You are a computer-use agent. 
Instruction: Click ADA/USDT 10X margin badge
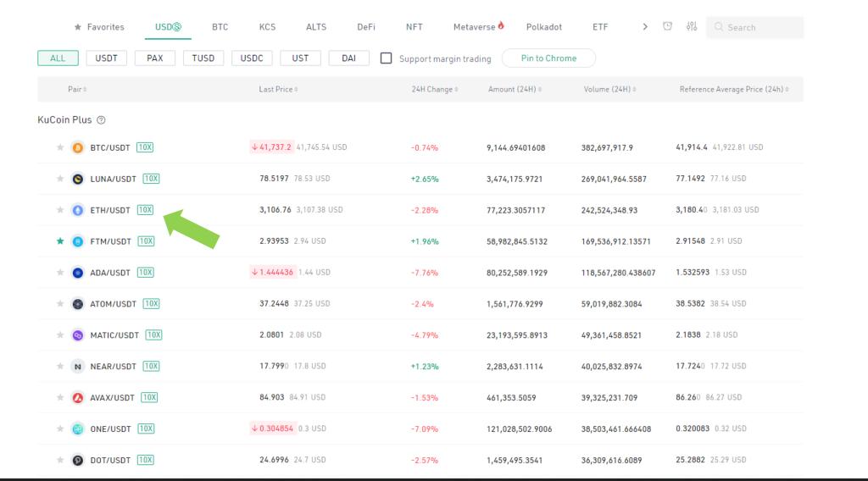coord(146,273)
